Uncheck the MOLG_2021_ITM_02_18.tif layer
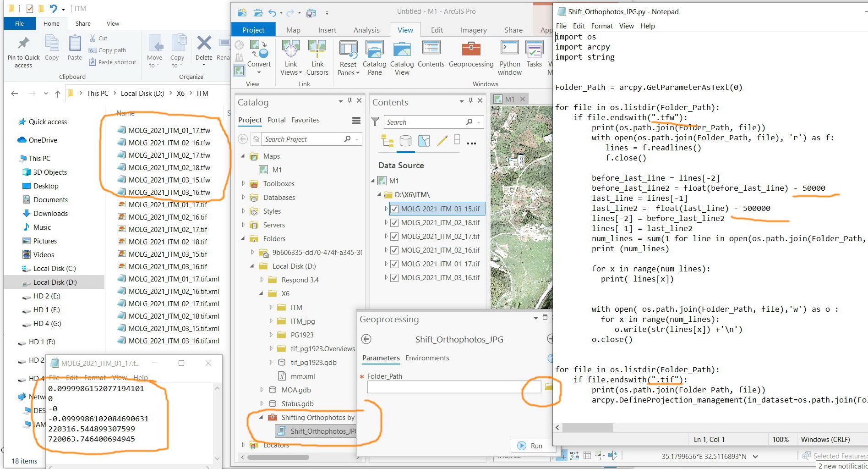The width and height of the screenshot is (868, 469). click(x=394, y=222)
